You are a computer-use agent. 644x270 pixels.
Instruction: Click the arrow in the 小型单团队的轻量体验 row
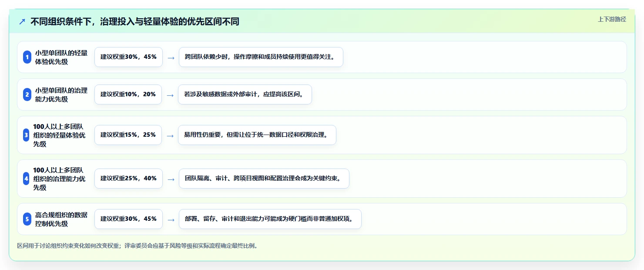(x=171, y=57)
